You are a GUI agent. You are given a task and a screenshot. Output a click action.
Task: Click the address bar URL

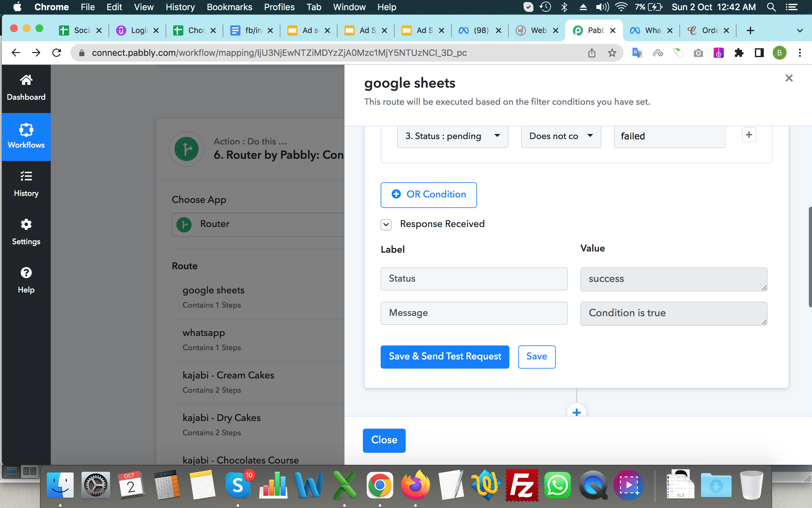tap(279, 53)
